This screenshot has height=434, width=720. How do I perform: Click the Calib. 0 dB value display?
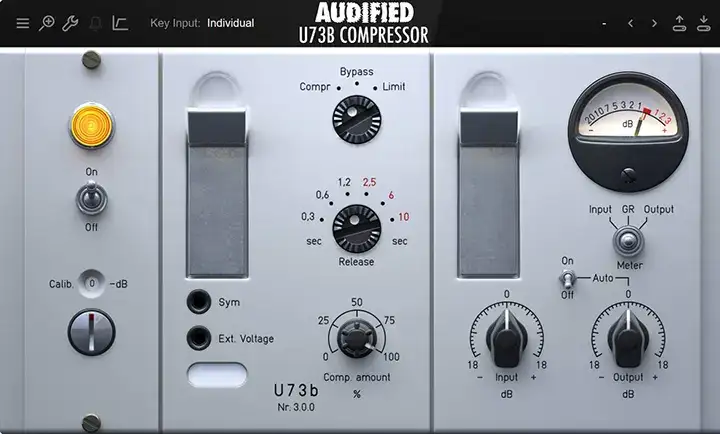coord(92,284)
